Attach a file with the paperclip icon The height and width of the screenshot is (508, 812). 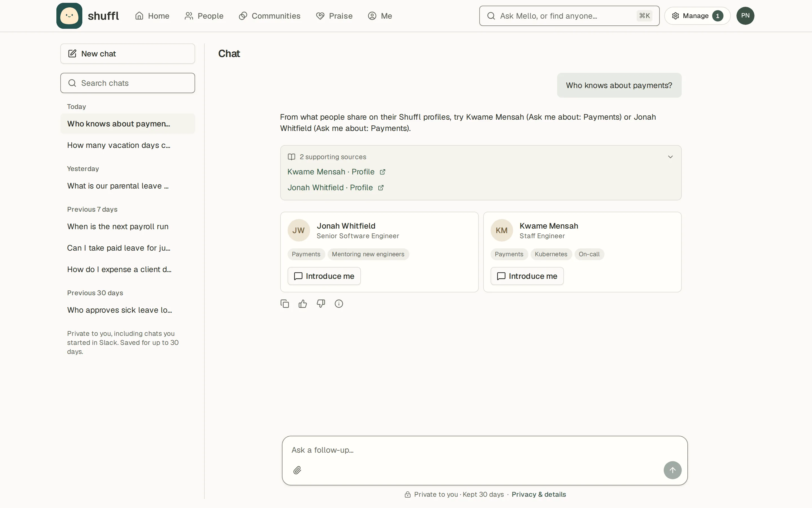[297, 470]
